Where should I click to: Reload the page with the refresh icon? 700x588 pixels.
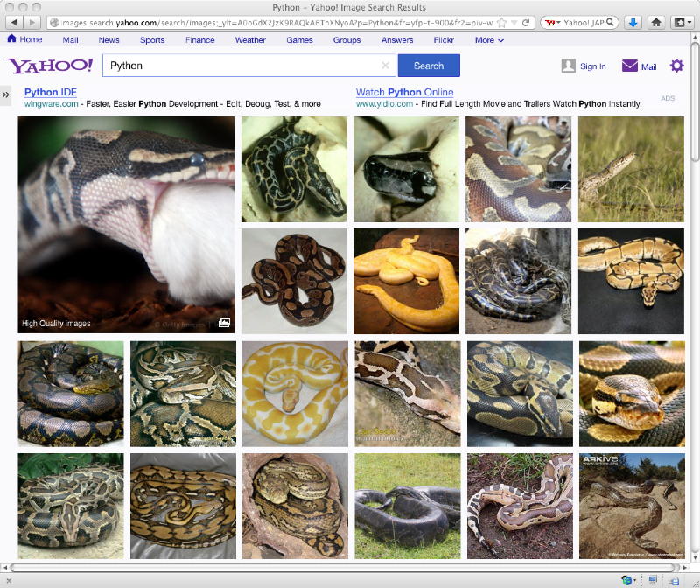coord(526,23)
